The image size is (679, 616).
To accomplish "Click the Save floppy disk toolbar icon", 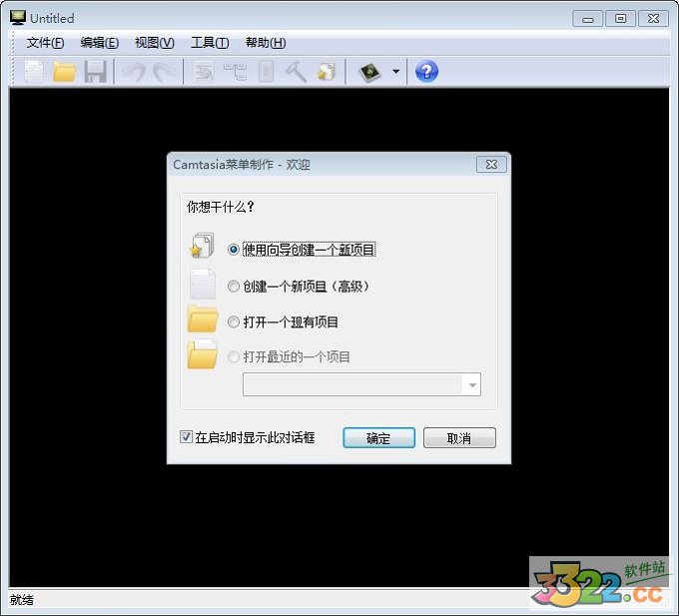I will [95, 72].
